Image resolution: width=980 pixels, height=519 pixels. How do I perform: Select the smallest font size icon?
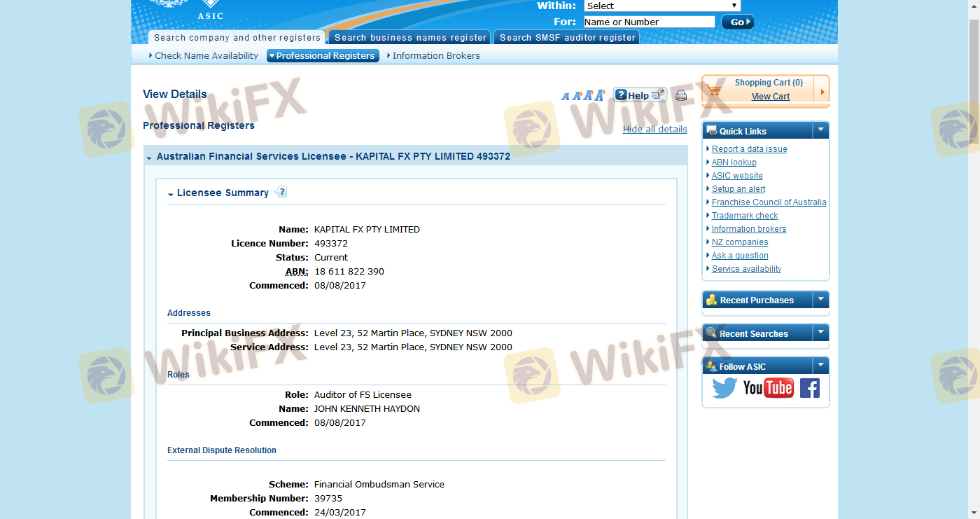565,96
